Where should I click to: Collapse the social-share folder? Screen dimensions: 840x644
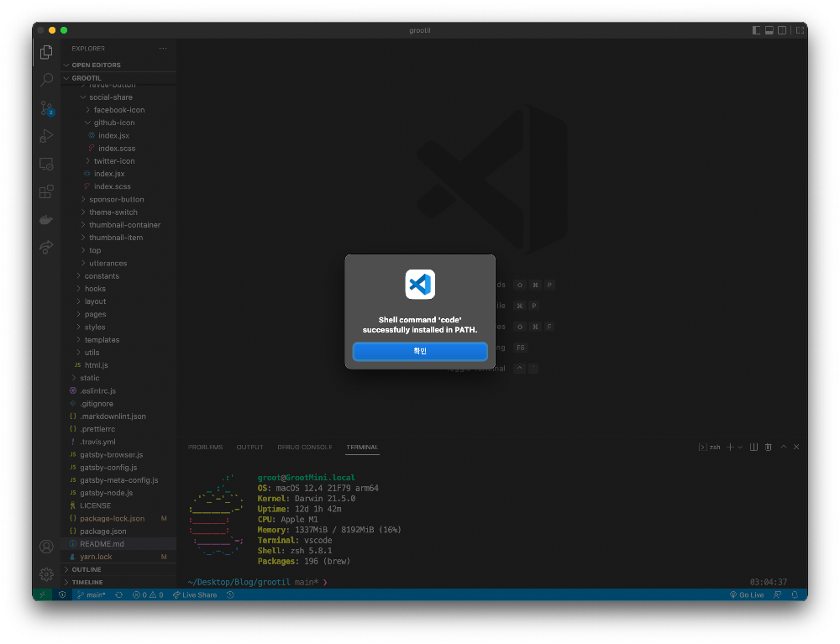click(118, 97)
